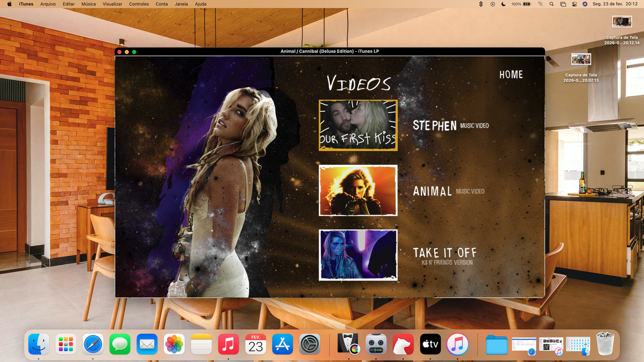Click the date and time clock
The height and width of the screenshot is (362, 644).
click(x=615, y=4)
